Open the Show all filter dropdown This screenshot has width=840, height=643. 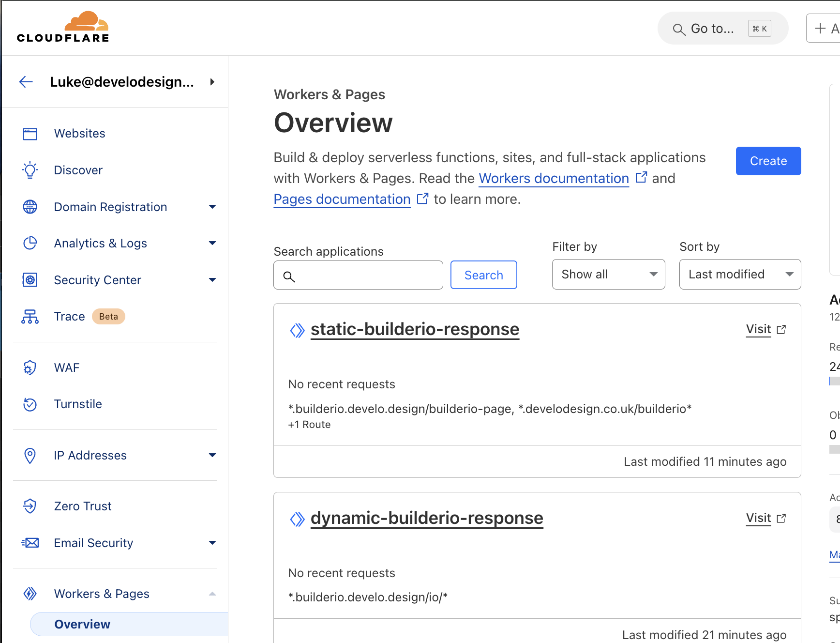(608, 275)
